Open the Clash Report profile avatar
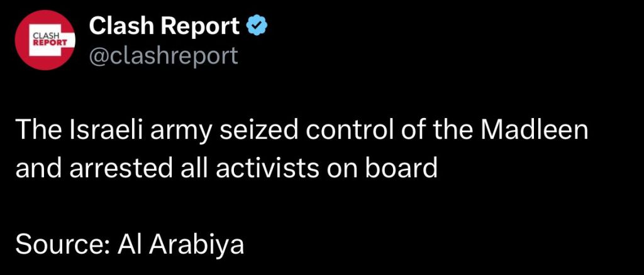This screenshot has height=275, width=644. click(45, 40)
